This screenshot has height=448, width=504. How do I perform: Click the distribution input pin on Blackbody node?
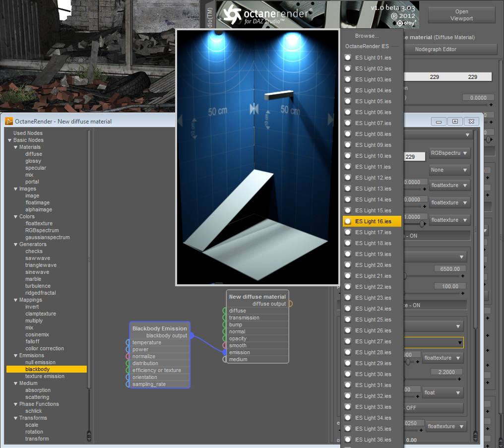[127, 364]
